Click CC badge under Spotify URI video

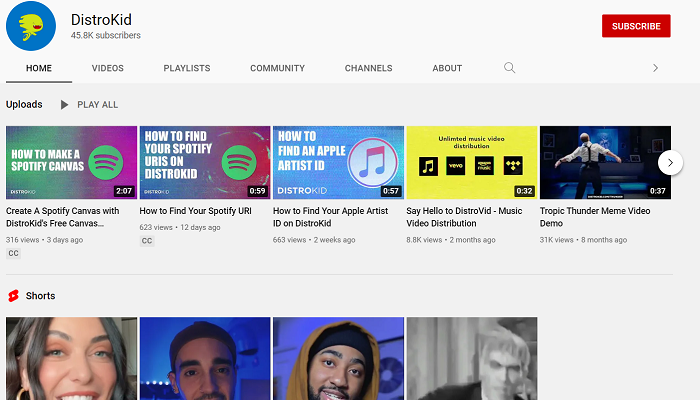[147, 241]
